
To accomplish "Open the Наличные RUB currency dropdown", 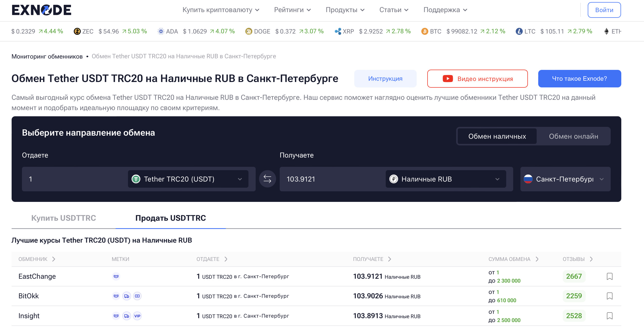I will pyautogui.click(x=446, y=179).
